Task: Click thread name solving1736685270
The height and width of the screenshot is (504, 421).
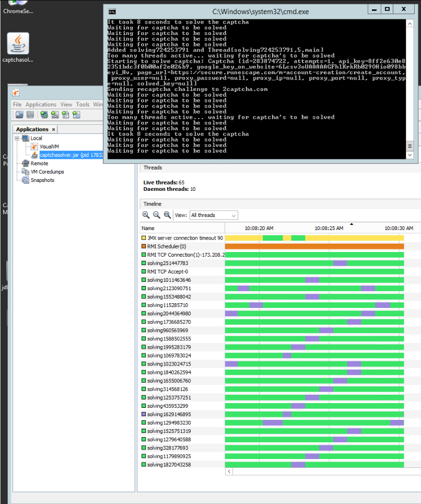Action: pyautogui.click(x=169, y=322)
